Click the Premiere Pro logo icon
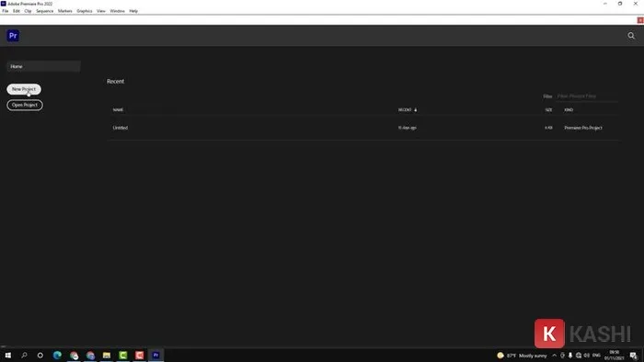 [13, 36]
